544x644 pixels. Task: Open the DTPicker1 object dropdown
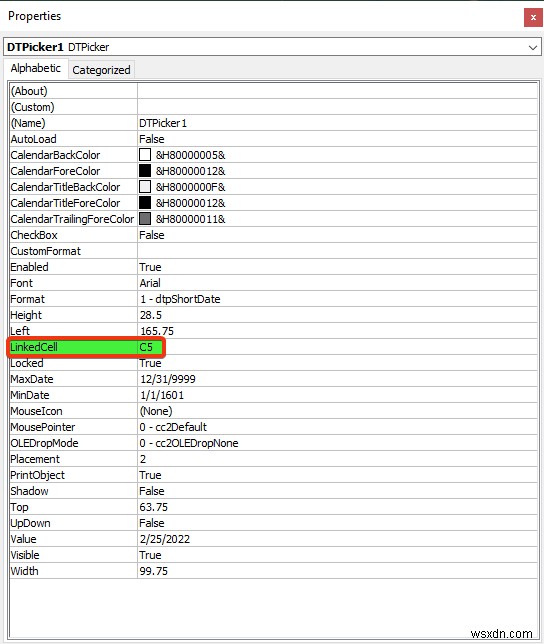point(533,47)
